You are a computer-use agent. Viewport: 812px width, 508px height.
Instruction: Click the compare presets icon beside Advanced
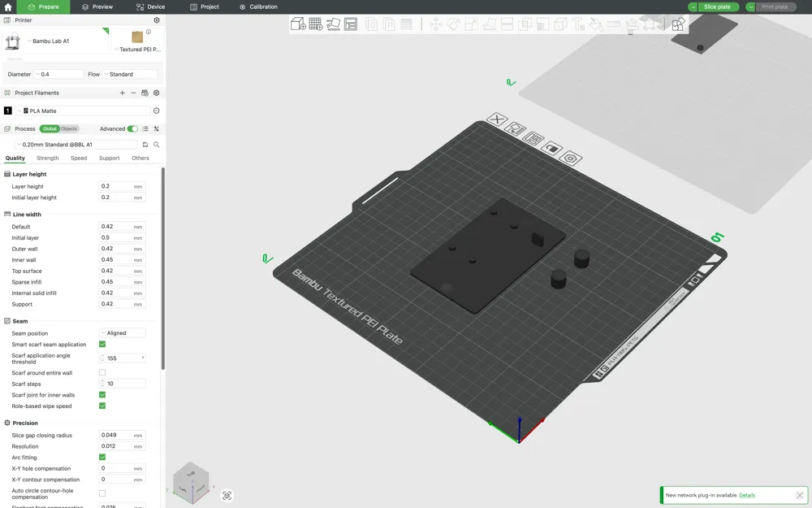tap(157, 128)
